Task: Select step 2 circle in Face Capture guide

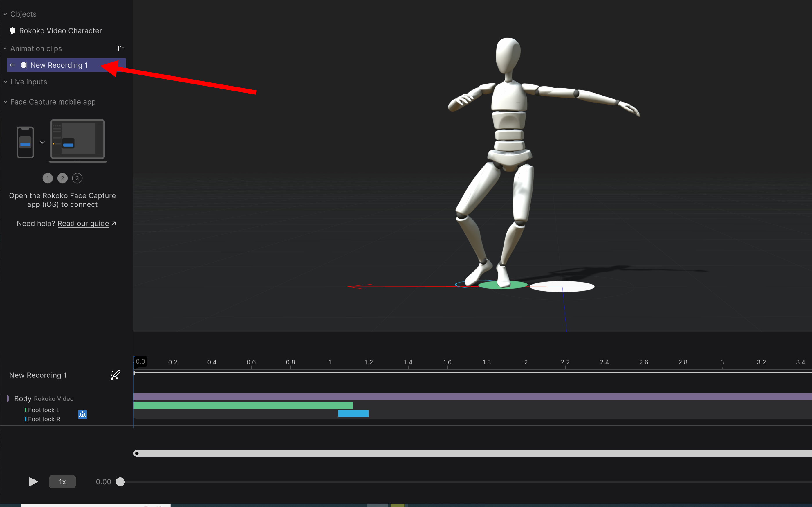Action: pyautogui.click(x=62, y=178)
